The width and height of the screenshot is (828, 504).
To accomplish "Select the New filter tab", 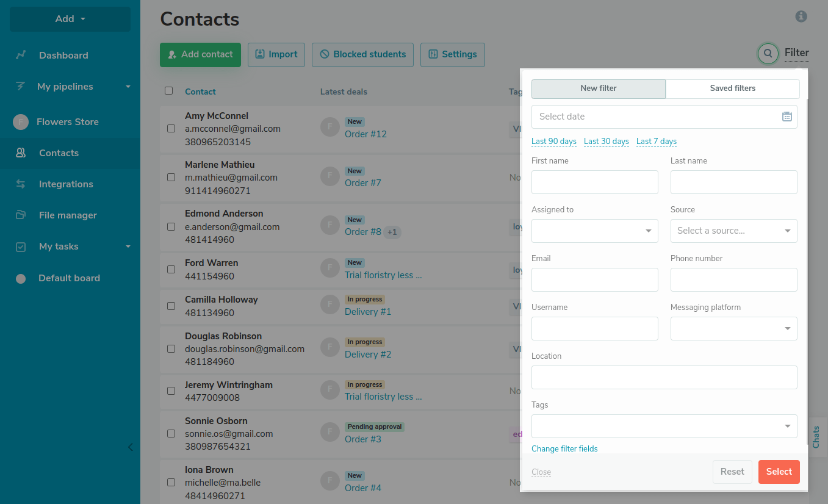I will [x=598, y=88].
